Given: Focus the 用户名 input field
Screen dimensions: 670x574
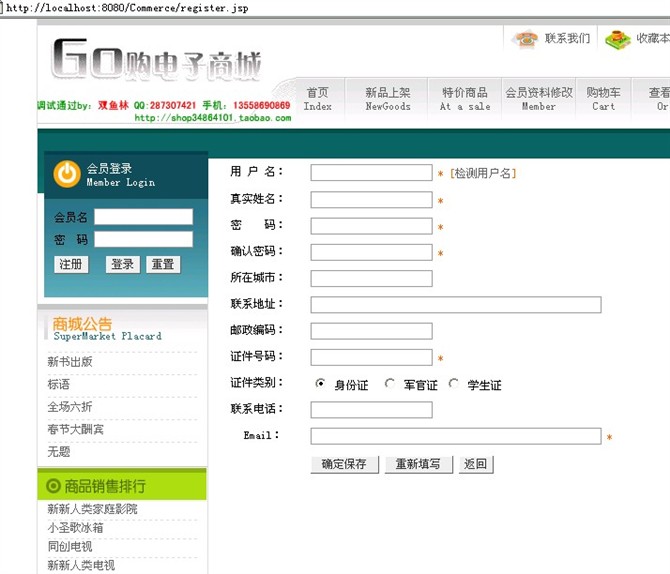Looking at the screenshot, I should click(371, 173).
